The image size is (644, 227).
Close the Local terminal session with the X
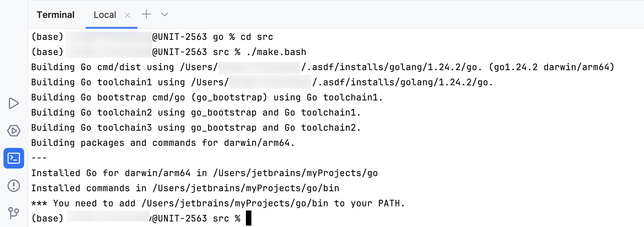point(127,15)
